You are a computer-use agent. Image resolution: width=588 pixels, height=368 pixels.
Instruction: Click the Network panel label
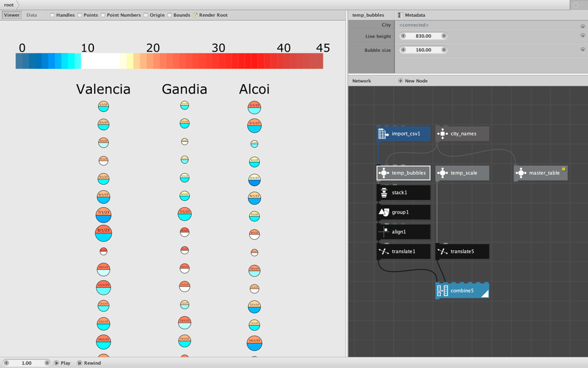pyautogui.click(x=362, y=81)
